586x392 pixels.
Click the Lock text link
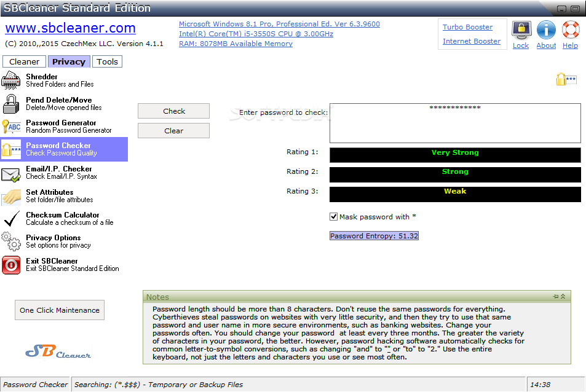click(x=521, y=45)
